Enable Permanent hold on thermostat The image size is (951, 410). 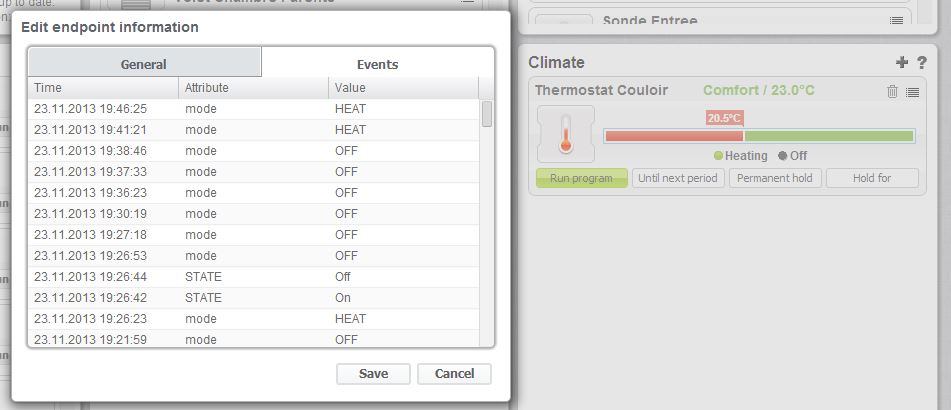point(775,178)
